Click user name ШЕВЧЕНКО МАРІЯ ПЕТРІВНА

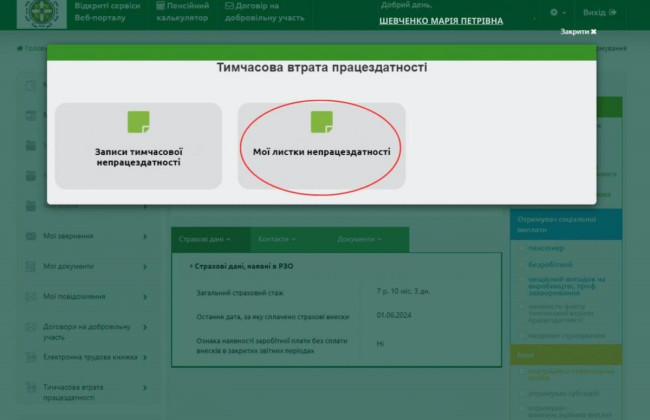pos(441,21)
